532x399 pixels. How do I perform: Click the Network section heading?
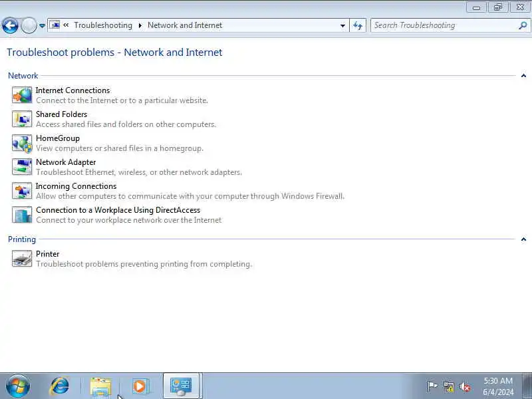pyautogui.click(x=23, y=76)
